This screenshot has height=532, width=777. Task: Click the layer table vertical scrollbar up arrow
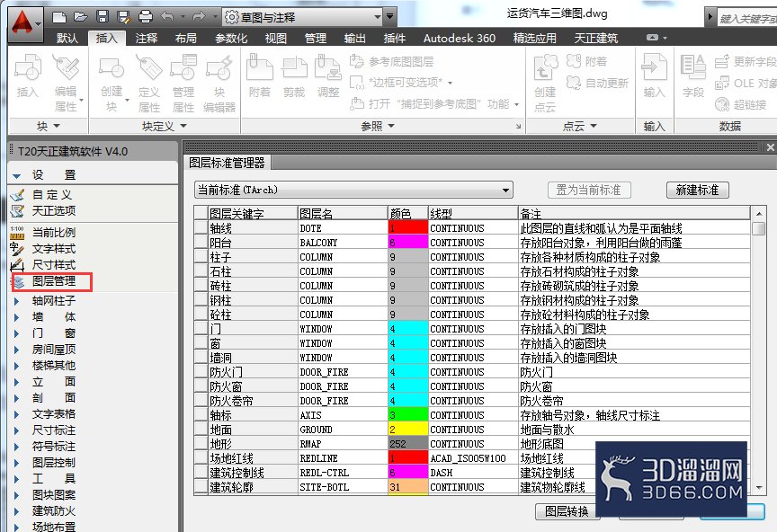click(x=759, y=214)
